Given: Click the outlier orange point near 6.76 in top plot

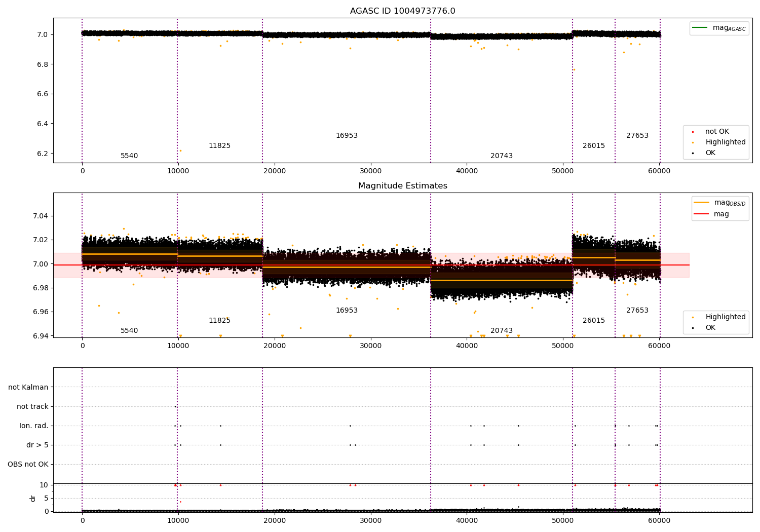Looking at the screenshot, I should tap(574, 69).
